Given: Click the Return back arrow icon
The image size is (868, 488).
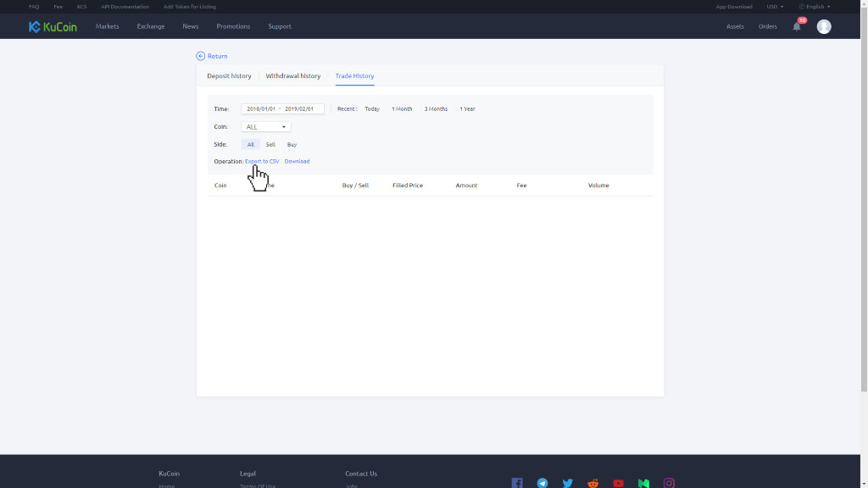Looking at the screenshot, I should coord(201,56).
